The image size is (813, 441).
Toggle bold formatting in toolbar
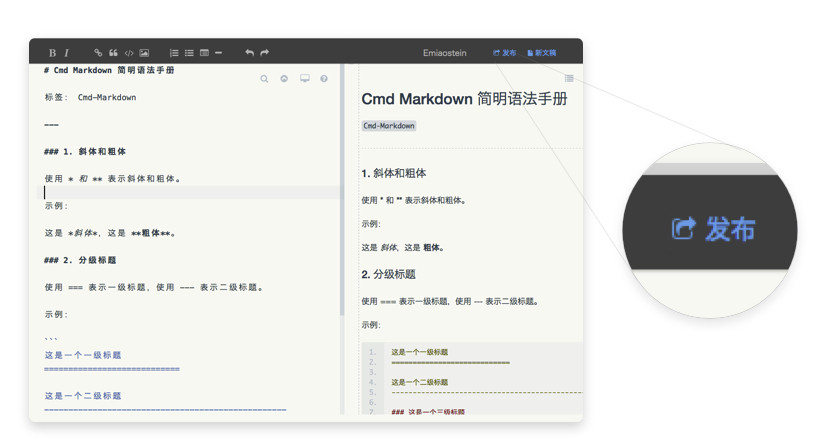click(x=52, y=53)
